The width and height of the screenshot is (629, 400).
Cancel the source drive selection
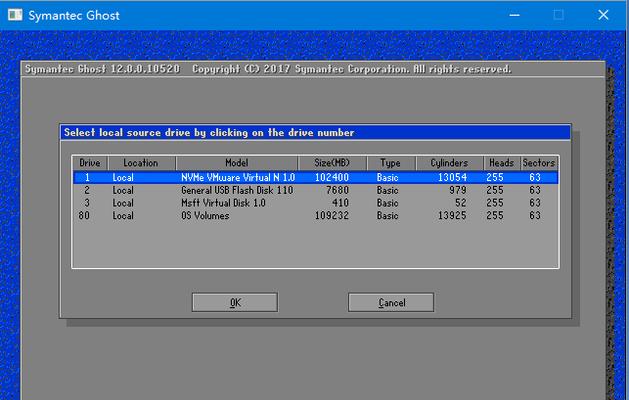click(x=391, y=302)
